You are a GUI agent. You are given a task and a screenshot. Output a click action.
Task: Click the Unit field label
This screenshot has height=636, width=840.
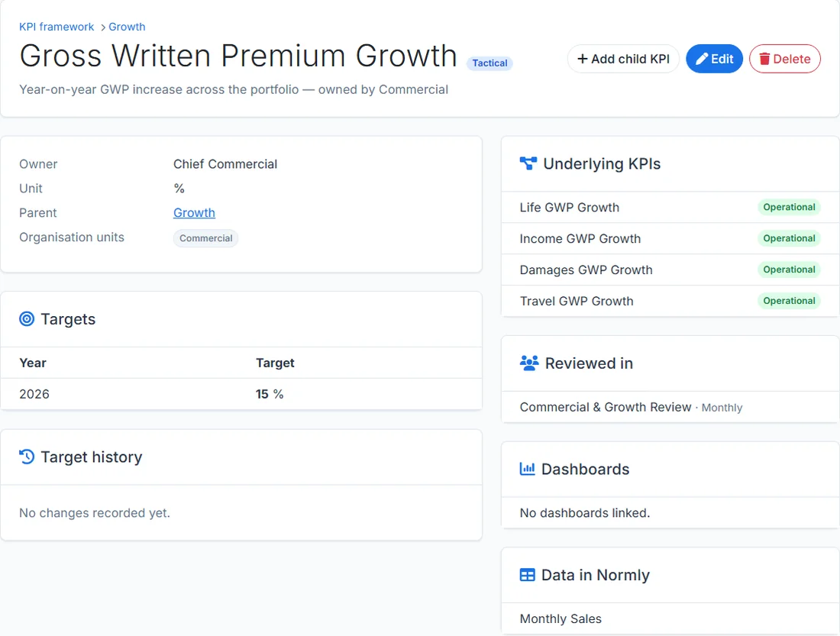[x=31, y=189]
